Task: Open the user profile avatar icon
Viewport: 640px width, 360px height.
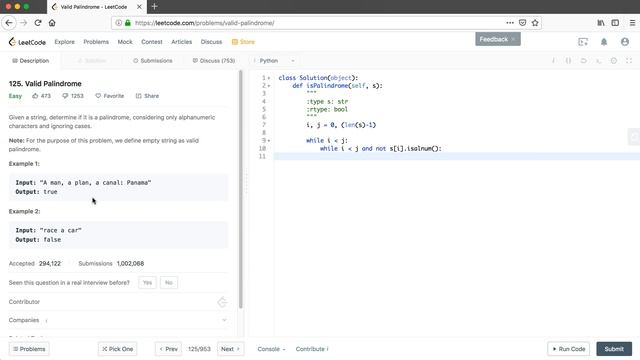Action: point(625,42)
